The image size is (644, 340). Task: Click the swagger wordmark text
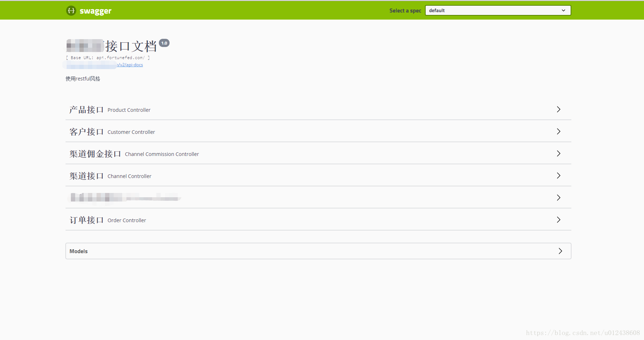[95, 11]
